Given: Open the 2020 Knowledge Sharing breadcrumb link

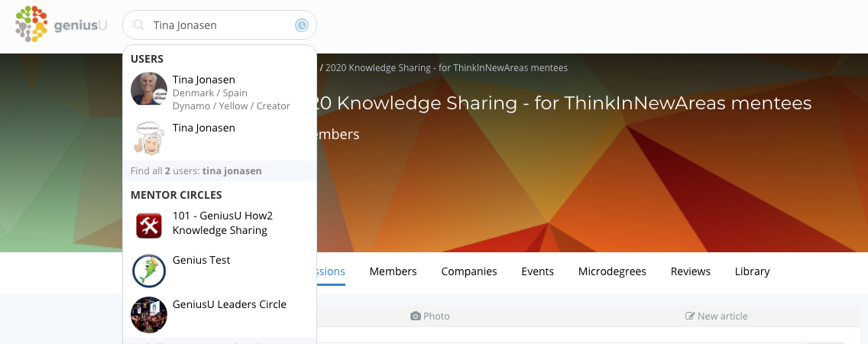Looking at the screenshot, I should 446,67.
